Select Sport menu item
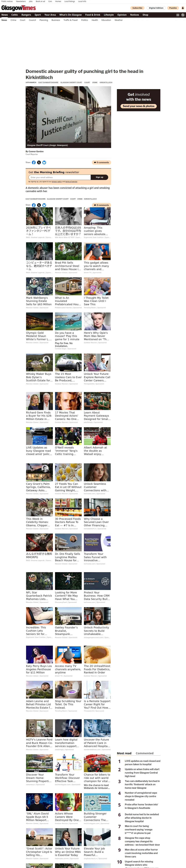This screenshot has width=186, height=868. [38, 15]
